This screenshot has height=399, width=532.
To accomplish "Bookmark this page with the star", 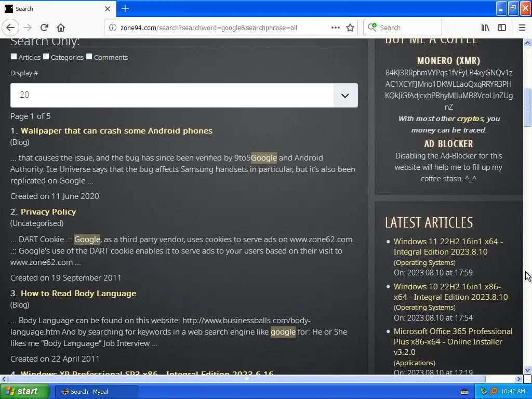I will [350, 28].
